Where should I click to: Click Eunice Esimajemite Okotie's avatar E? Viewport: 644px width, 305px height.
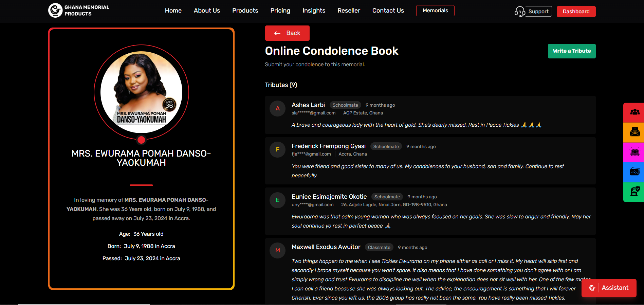[277, 200]
